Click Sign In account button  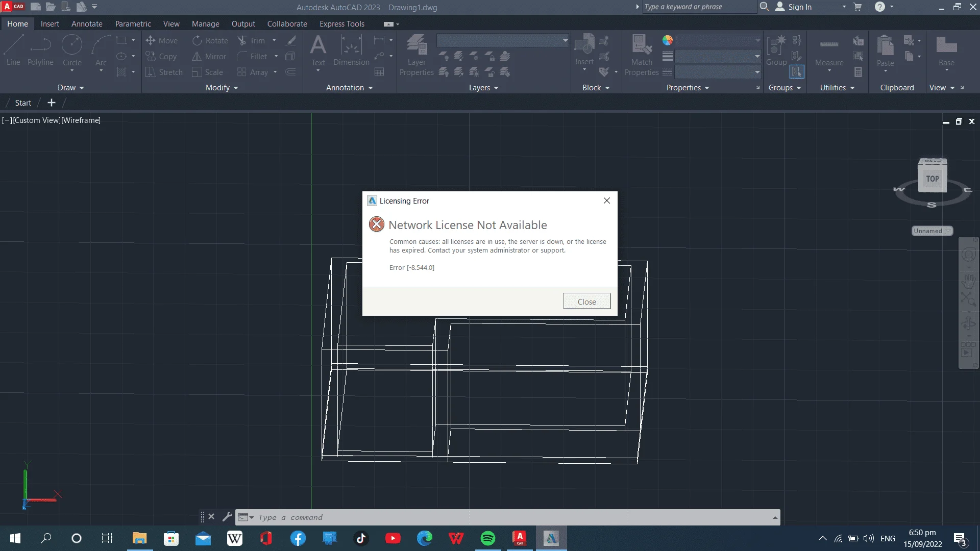click(794, 7)
